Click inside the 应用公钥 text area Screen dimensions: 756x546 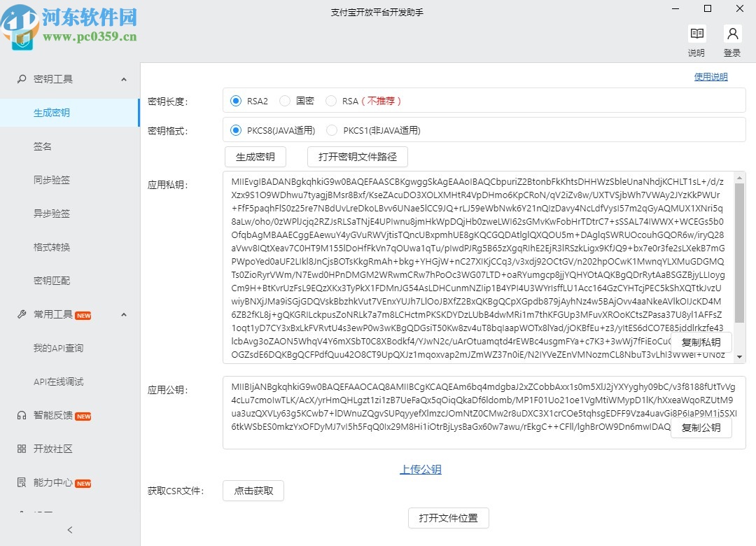(x=484, y=413)
